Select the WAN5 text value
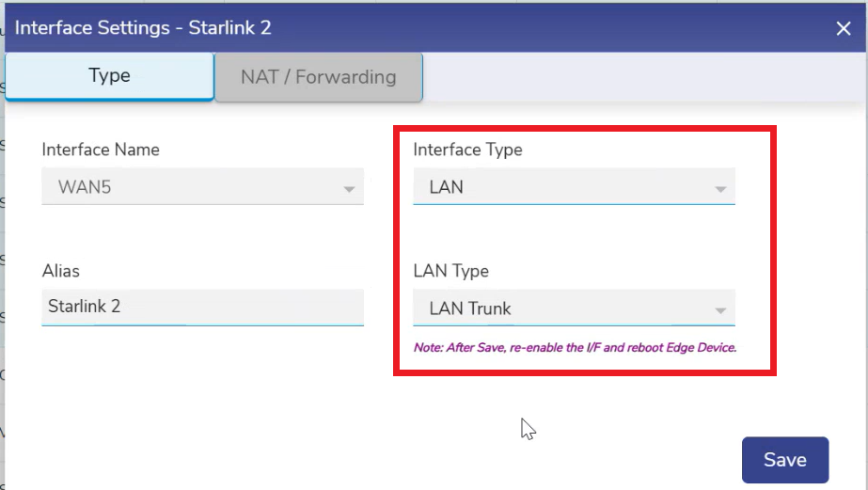 pyautogui.click(x=86, y=187)
